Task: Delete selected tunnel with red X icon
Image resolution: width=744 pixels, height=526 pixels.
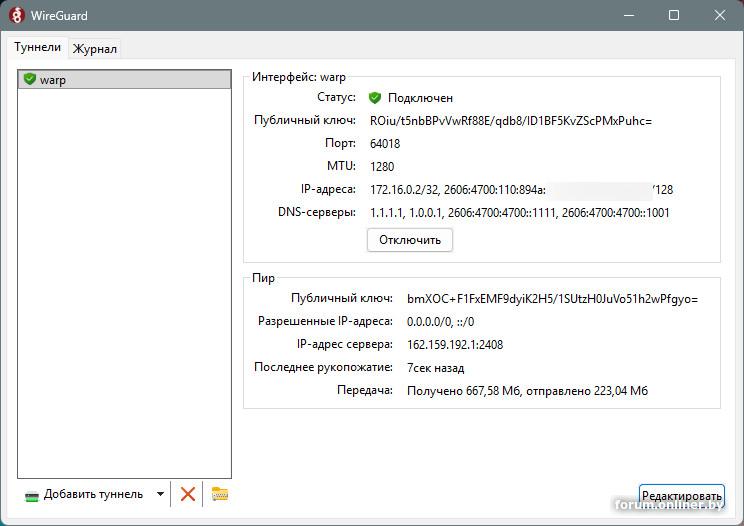Action: (x=187, y=494)
